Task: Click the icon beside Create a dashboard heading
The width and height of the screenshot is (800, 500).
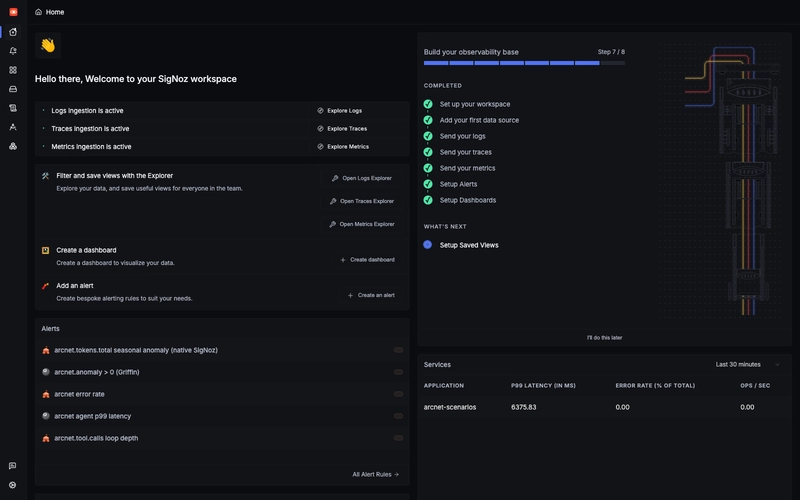Action: (x=45, y=251)
